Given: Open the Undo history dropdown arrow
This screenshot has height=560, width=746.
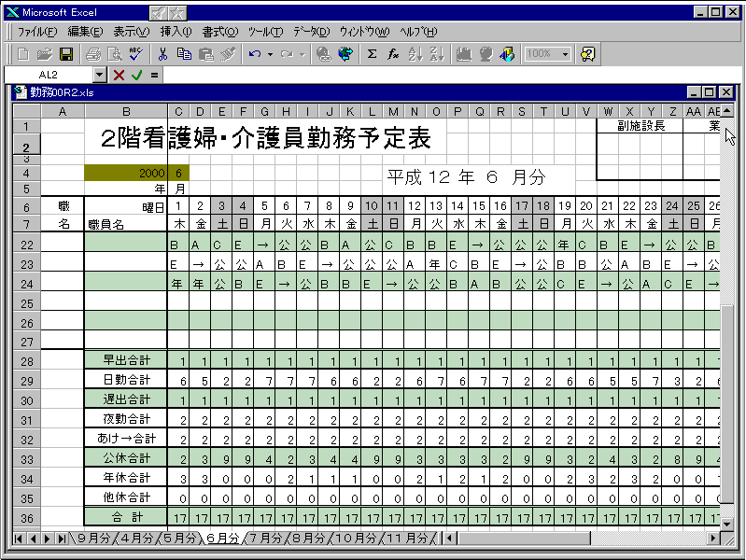Looking at the screenshot, I should pyautogui.click(x=270, y=54).
